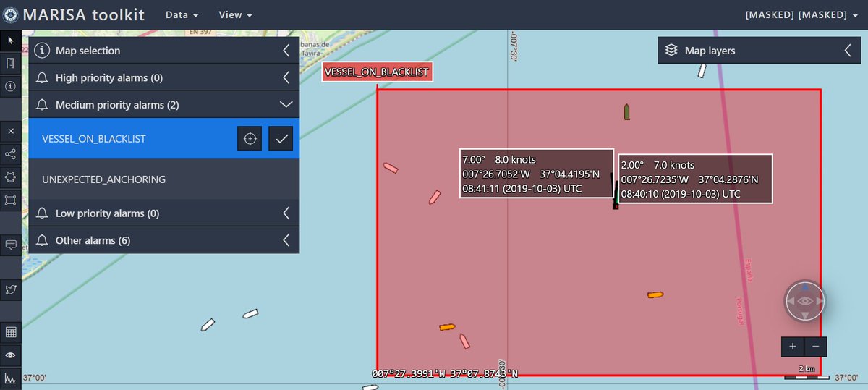Select the polygon area draw tool

(10, 177)
